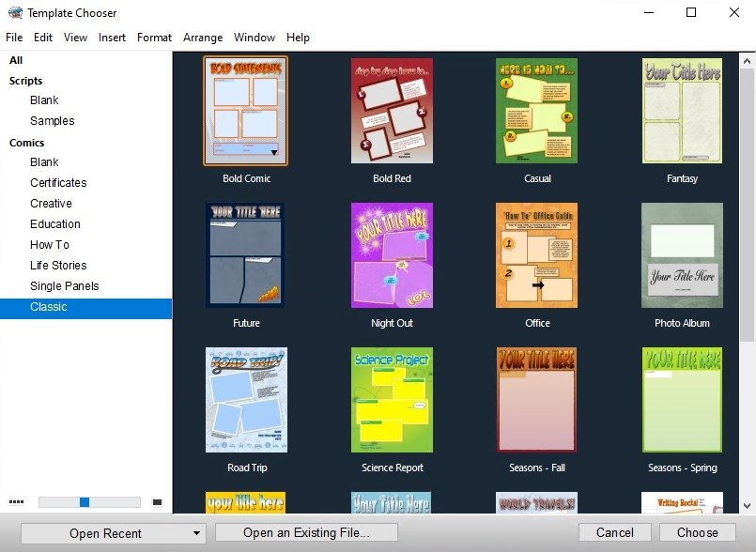This screenshot has height=552, width=756.
Task: Click the scrollbar down arrow
Action: pyautogui.click(x=747, y=506)
